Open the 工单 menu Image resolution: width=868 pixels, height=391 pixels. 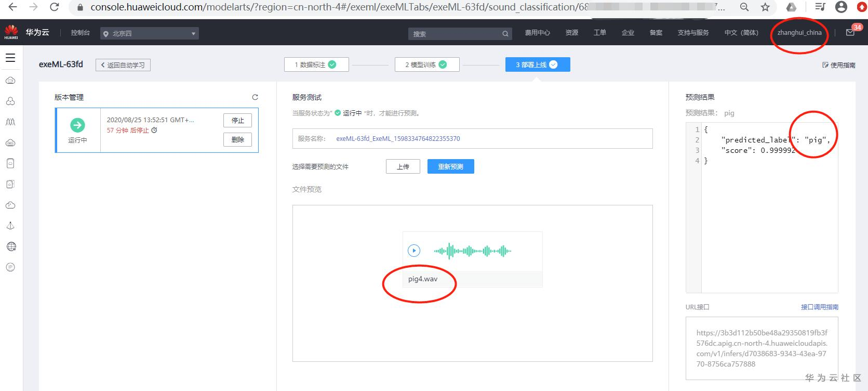click(x=600, y=33)
